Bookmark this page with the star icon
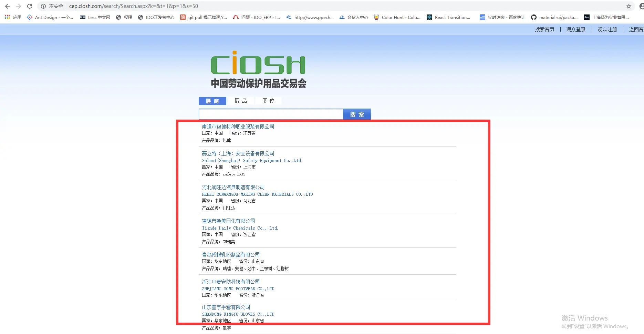Screen dimensions: 644x334 coord(629,6)
